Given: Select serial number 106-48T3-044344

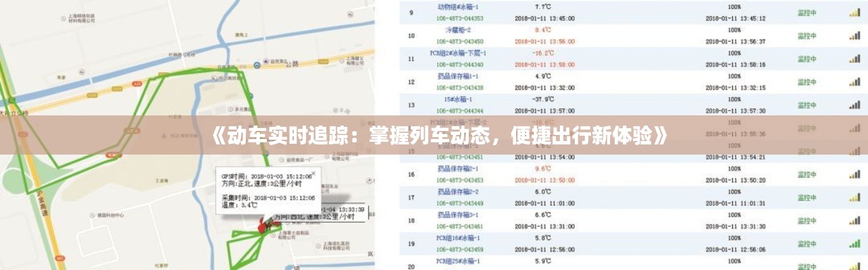Looking at the screenshot, I should tap(459, 110).
